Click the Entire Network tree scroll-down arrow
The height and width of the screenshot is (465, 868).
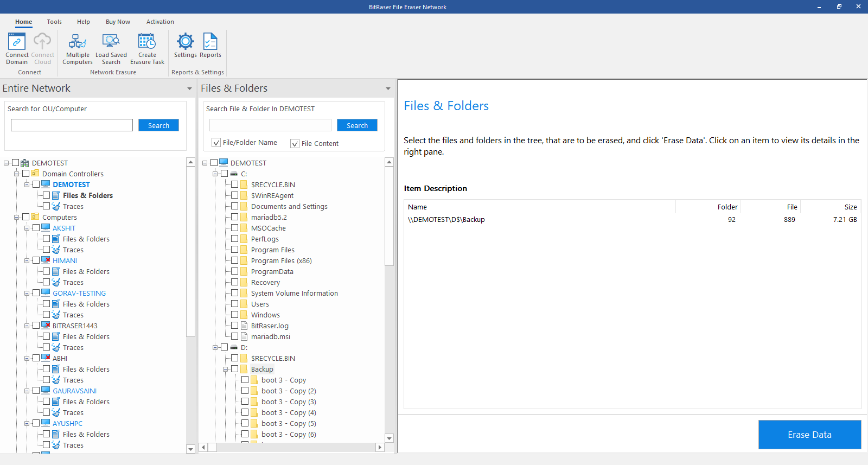click(190, 449)
